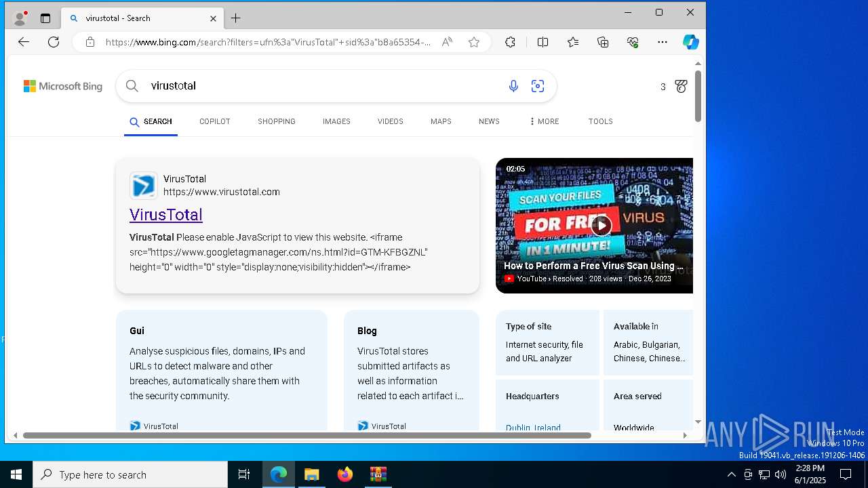Refresh the current page
This screenshot has width=868, height=488.
click(54, 42)
